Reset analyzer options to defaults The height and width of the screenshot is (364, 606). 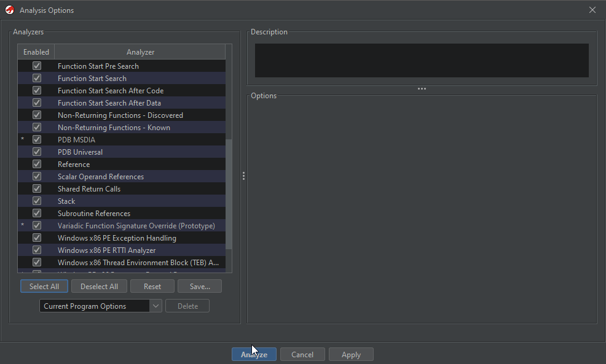point(152,287)
